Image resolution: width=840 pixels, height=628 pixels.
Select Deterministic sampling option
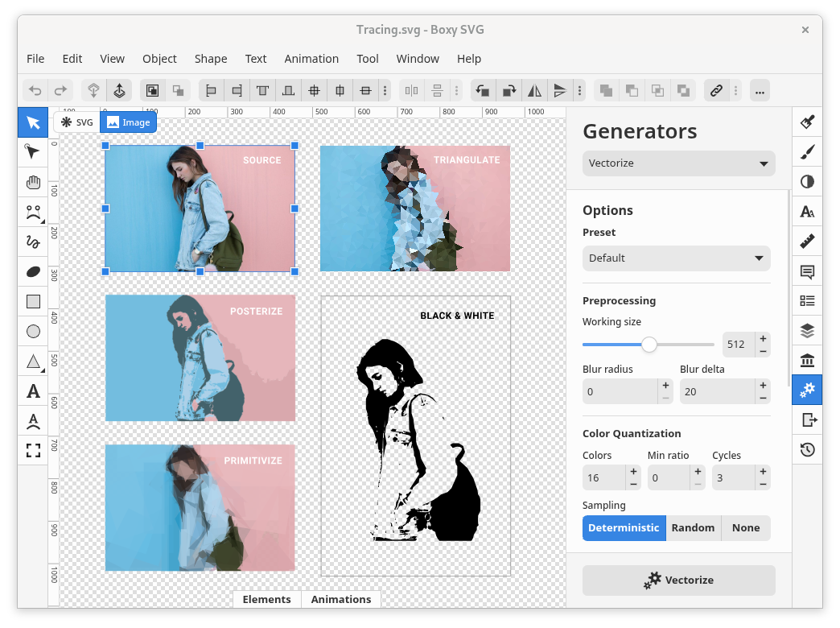coord(624,528)
